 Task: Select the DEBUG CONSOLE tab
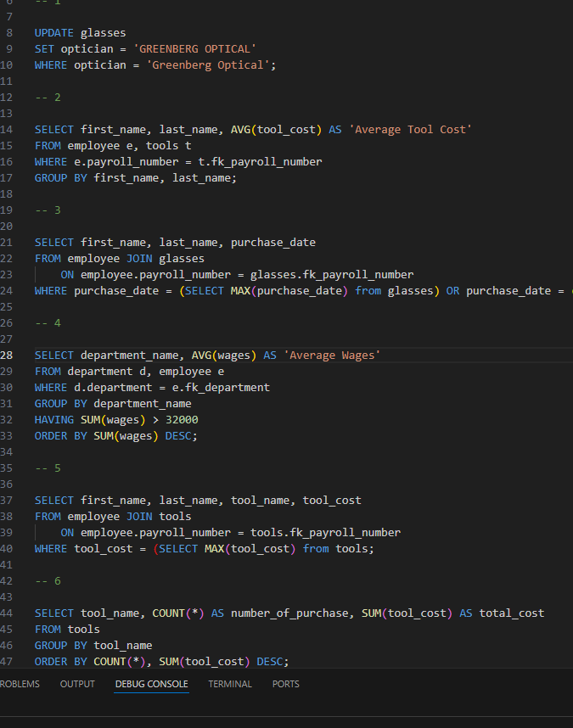[x=151, y=684]
